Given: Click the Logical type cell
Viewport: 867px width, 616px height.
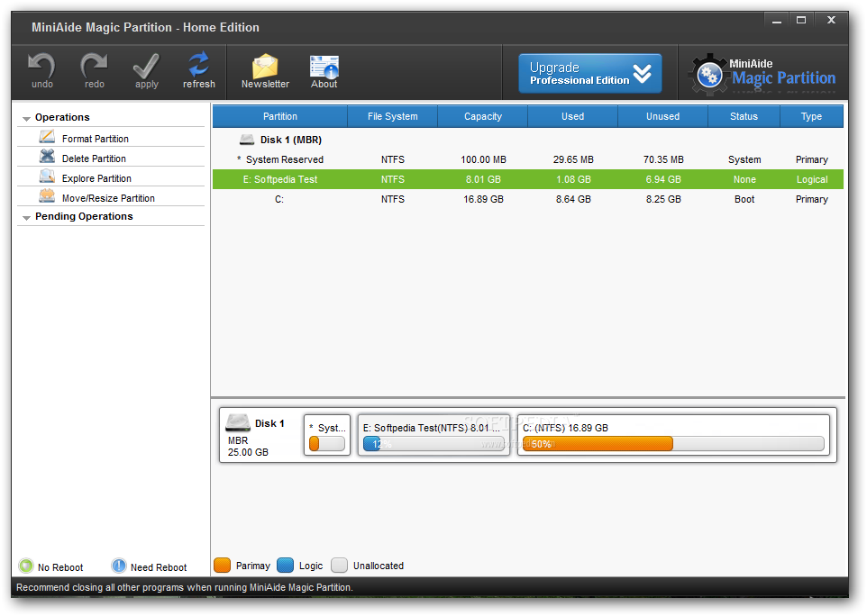Looking at the screenshot, I should pos(812,179).
